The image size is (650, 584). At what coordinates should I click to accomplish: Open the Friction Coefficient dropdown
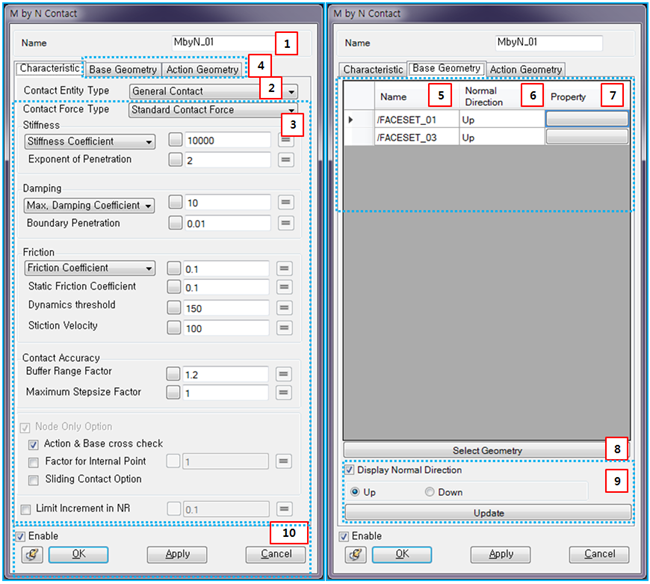pos(90,268)
